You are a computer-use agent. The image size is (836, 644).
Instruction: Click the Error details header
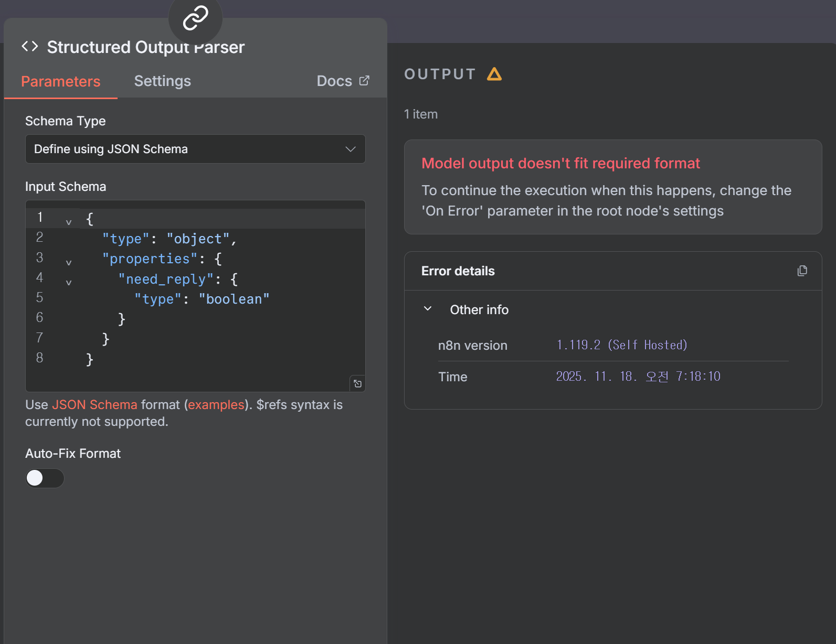tap(458, 271)
